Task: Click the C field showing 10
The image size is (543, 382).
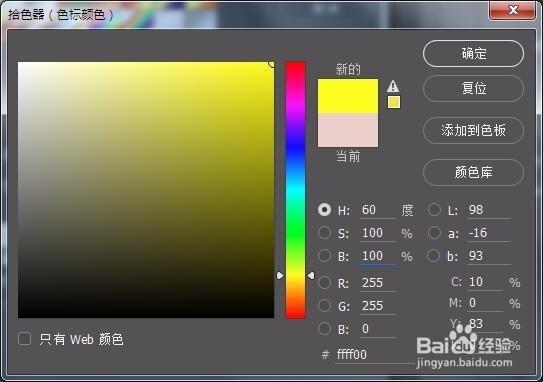Action: pos(485,282)
